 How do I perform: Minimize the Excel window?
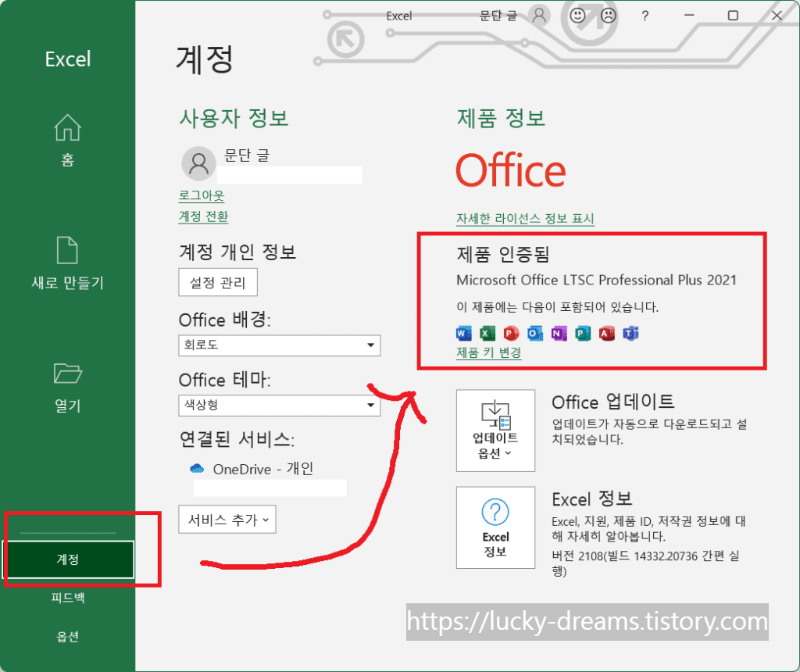[689, 16]
